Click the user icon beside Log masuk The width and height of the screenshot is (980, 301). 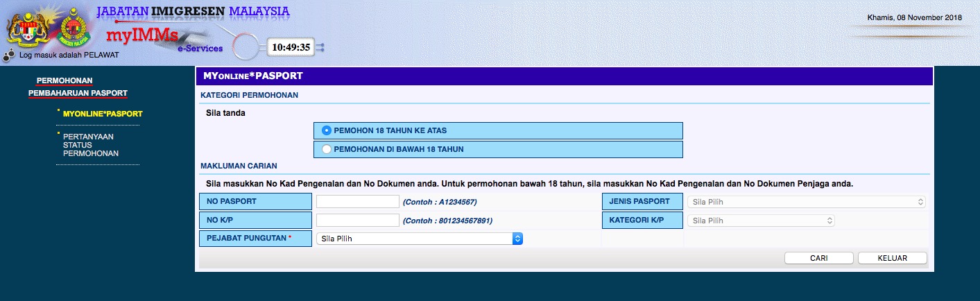click(x=10, y=55)
